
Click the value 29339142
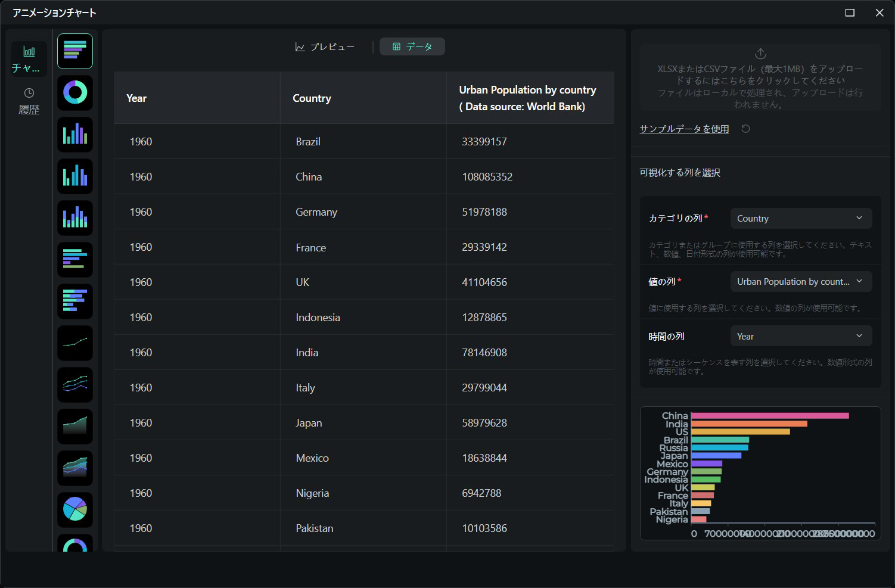(484, 247)
